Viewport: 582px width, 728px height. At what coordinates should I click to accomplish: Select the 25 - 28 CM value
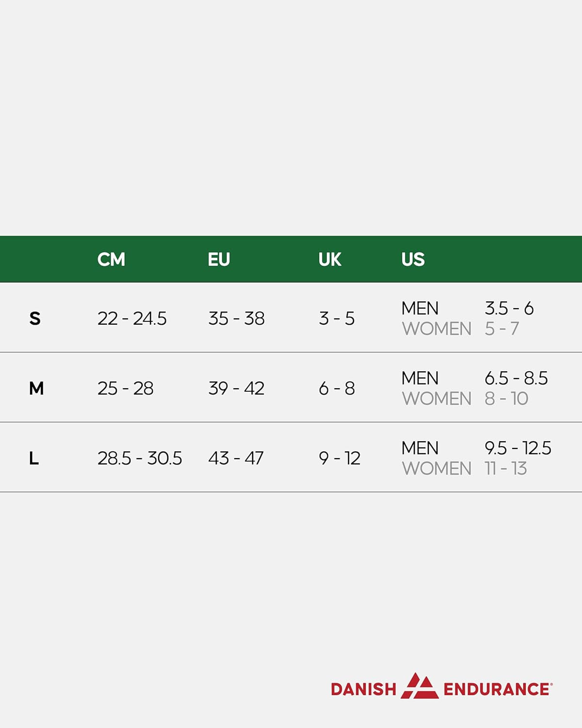tap(125, 388)
